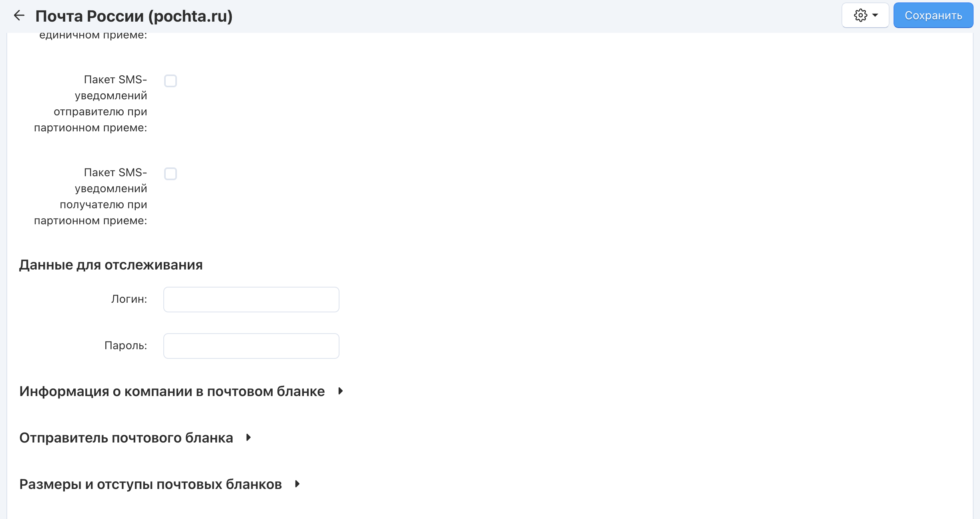Open the gear settings dropdown menu
The height and width of the screenshot is (519, 980).
(x=865, y=15)
